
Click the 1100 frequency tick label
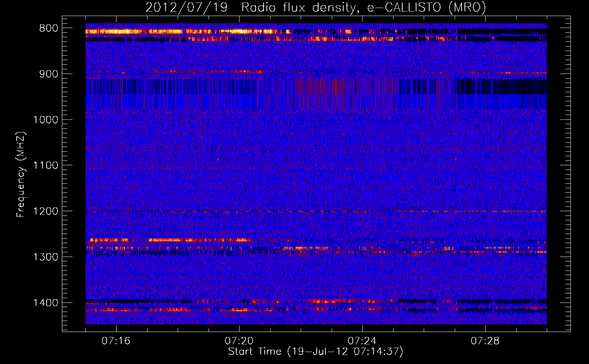(46, 166)
